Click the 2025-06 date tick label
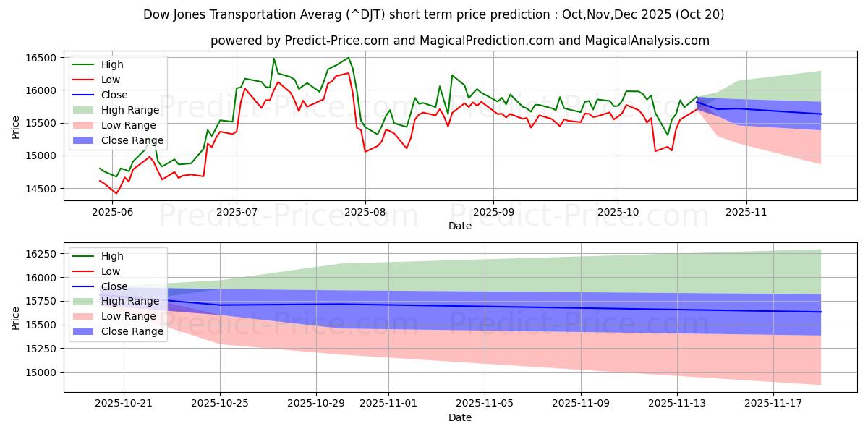The width and height of the screenshot is (868, 434). point(109,213)
